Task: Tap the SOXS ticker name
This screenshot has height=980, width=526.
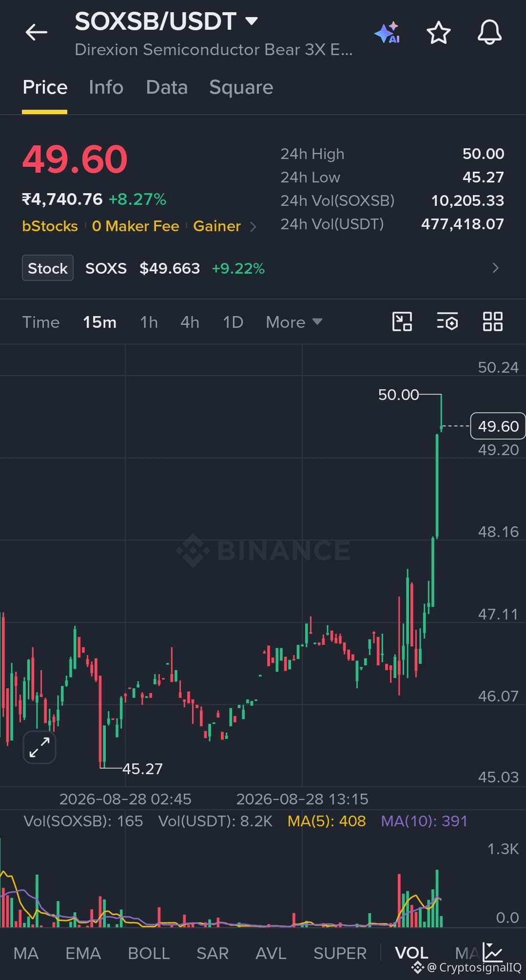Action: [x=106, y=268]
